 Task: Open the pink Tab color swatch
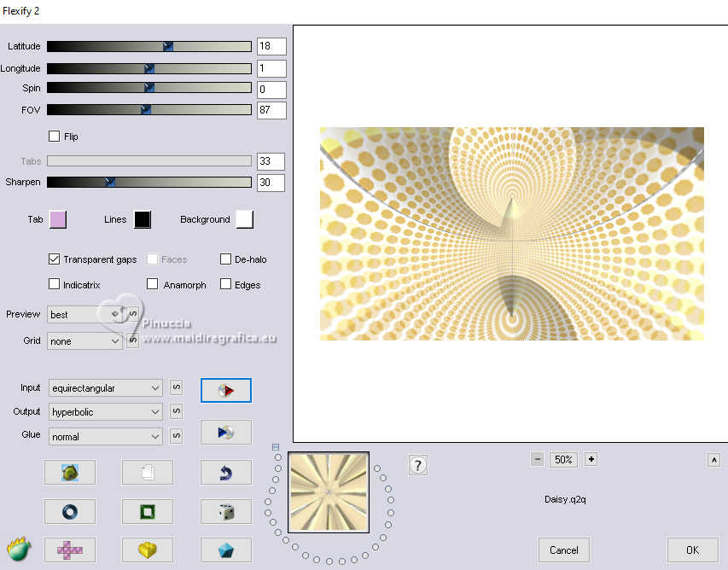click(x=58, y=219)
